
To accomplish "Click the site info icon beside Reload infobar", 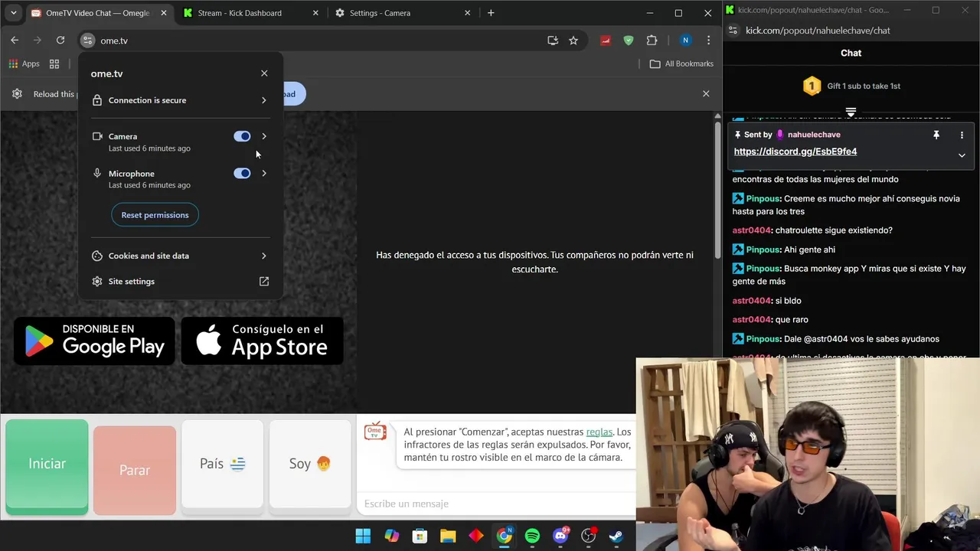I will [x=17, y=93].
